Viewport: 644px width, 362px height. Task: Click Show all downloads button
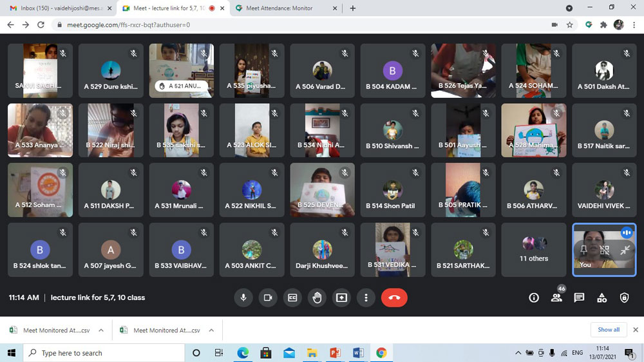[608, 330]
